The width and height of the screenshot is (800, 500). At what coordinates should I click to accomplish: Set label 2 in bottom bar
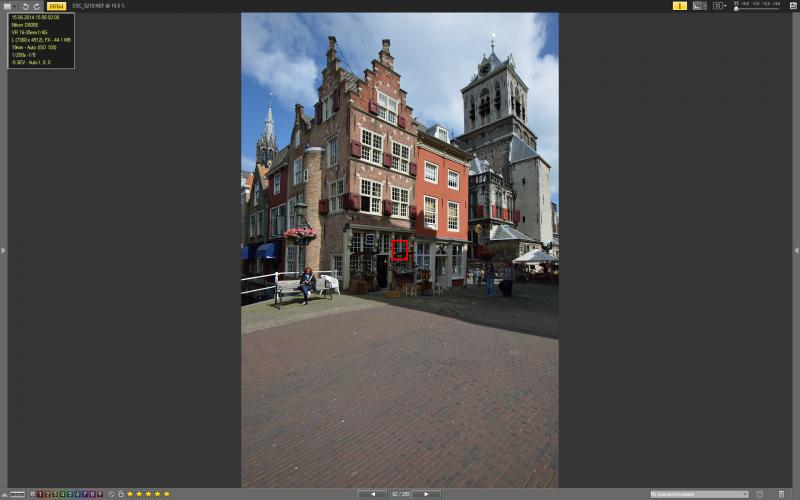(47, 494)
